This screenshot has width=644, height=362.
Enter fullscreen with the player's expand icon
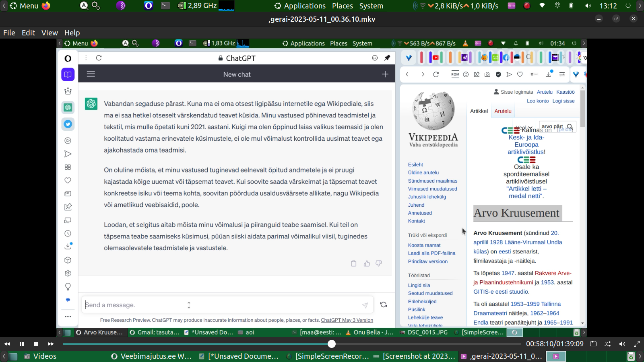point(637,344)
